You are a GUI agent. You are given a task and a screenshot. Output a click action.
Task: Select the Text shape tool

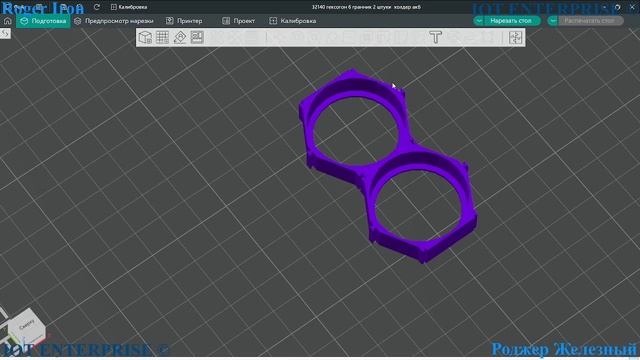point(436,38)
